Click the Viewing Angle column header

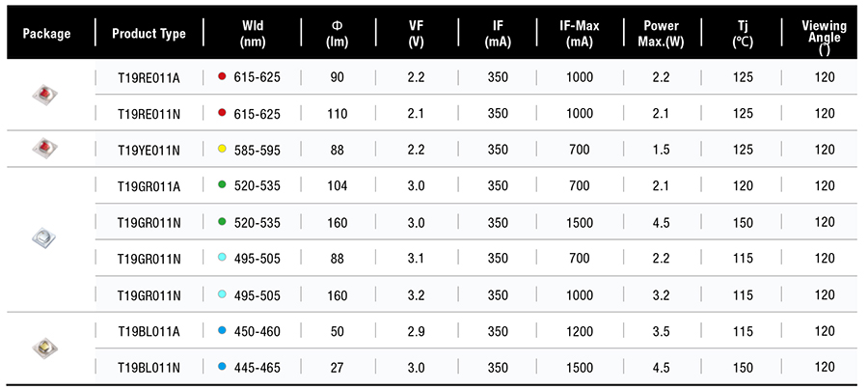(x=824, y=34)
